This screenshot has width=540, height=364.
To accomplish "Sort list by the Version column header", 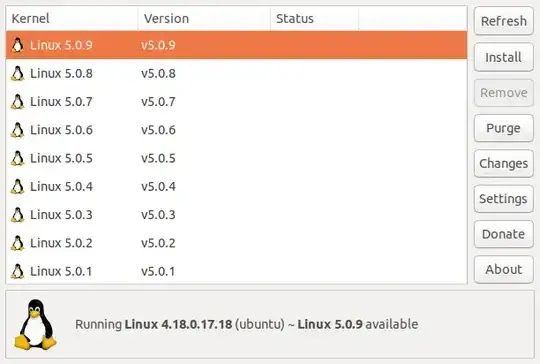I will [x=204, y=19].
